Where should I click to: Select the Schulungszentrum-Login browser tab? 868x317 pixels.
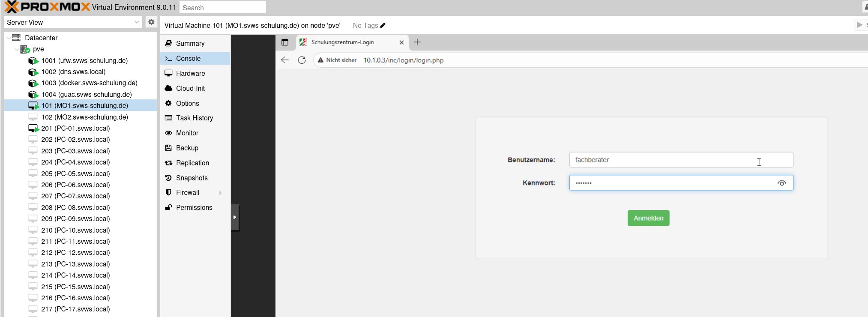(x=352, y=42)
